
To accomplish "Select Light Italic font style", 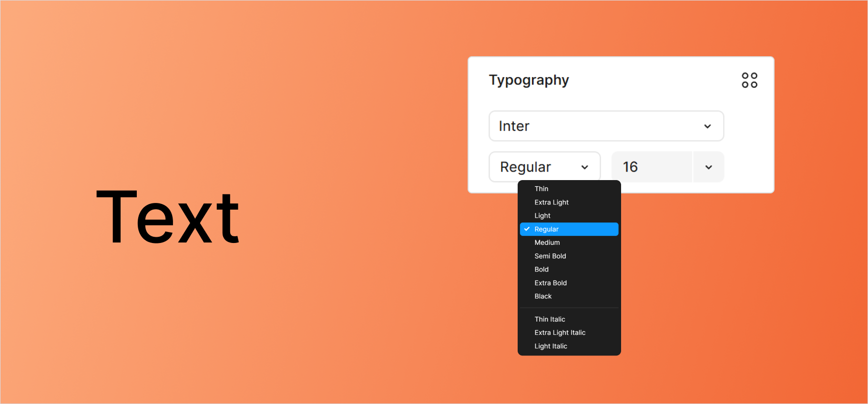I will [x=551, y=346].
